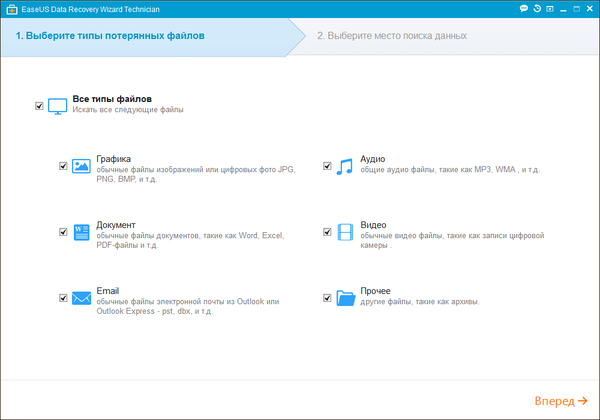This screenshot has width=600, height=420.
Task: Disable the Документ checkbox
Action: (63, 232)
